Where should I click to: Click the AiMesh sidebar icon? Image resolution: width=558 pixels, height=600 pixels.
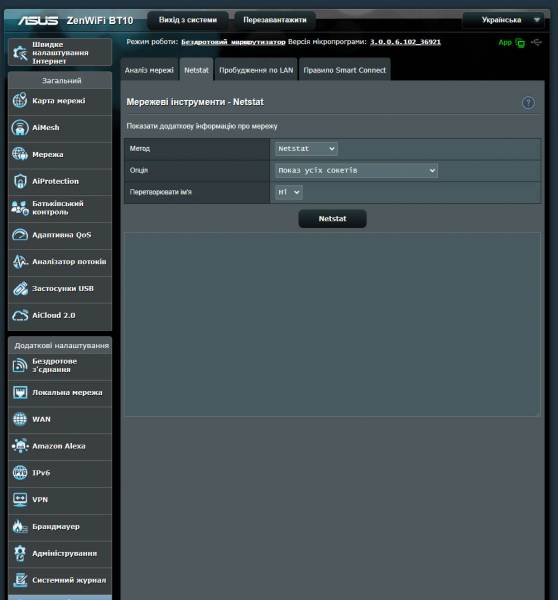20,127
